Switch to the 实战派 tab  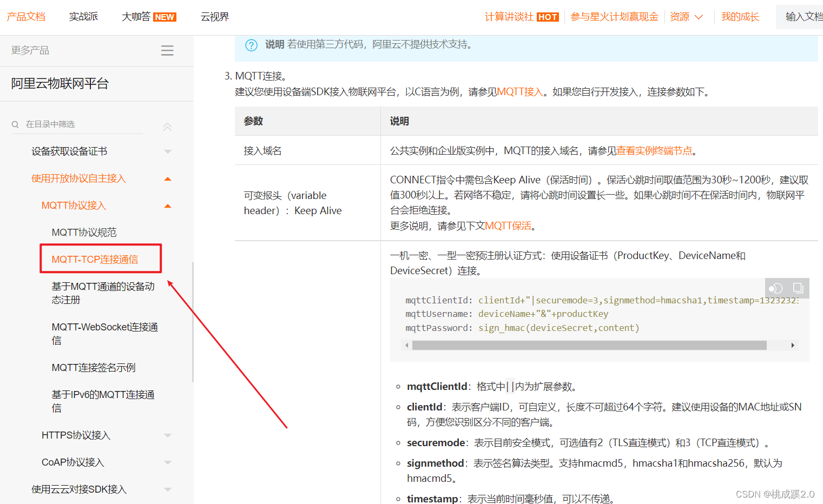(83, 17)
